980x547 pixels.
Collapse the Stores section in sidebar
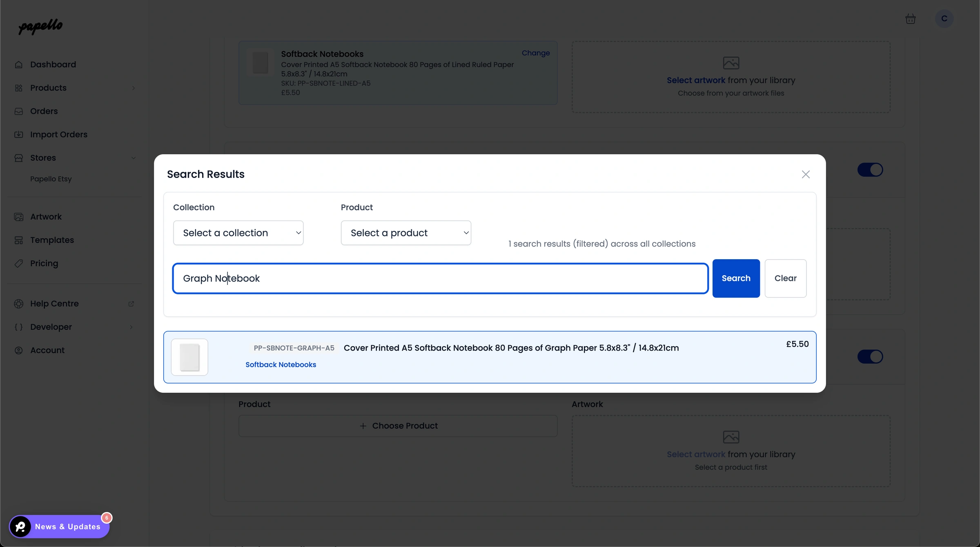(x=134, y=158)
